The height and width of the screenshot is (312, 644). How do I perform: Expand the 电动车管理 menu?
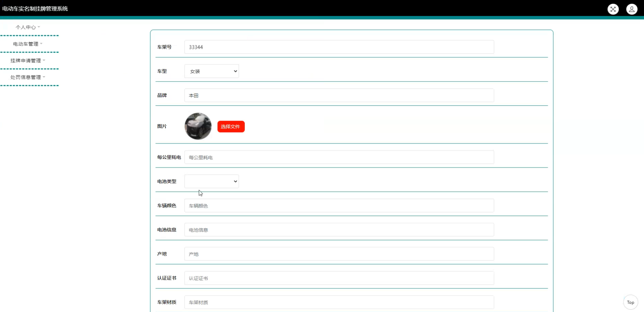(x=28, y=44)
